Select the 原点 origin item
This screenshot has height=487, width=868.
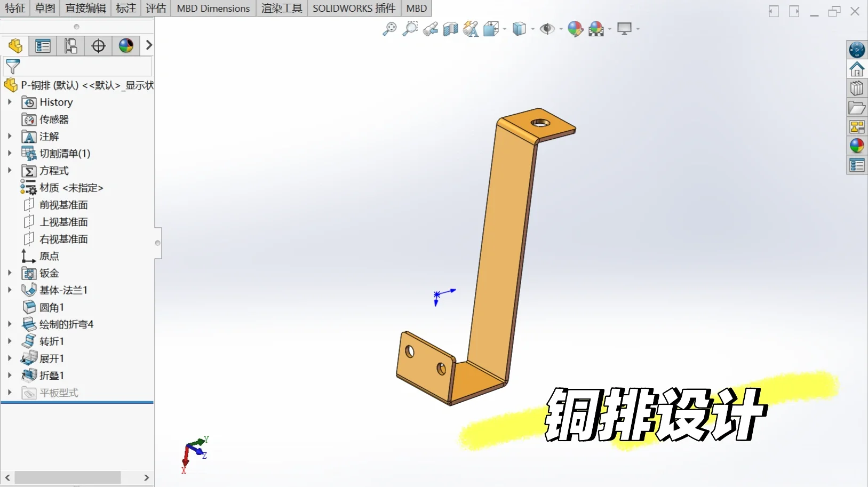[41, 256]
